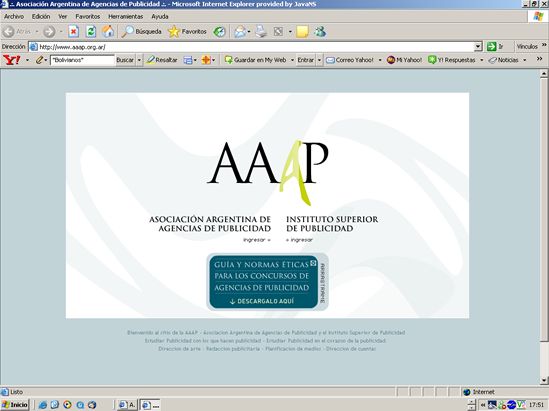Image resolution: width=549 pixels, height=411 pixels.
Task: Expand hidden system tray icons arrow
Action: pyautogui.click(x=482, y=405)
